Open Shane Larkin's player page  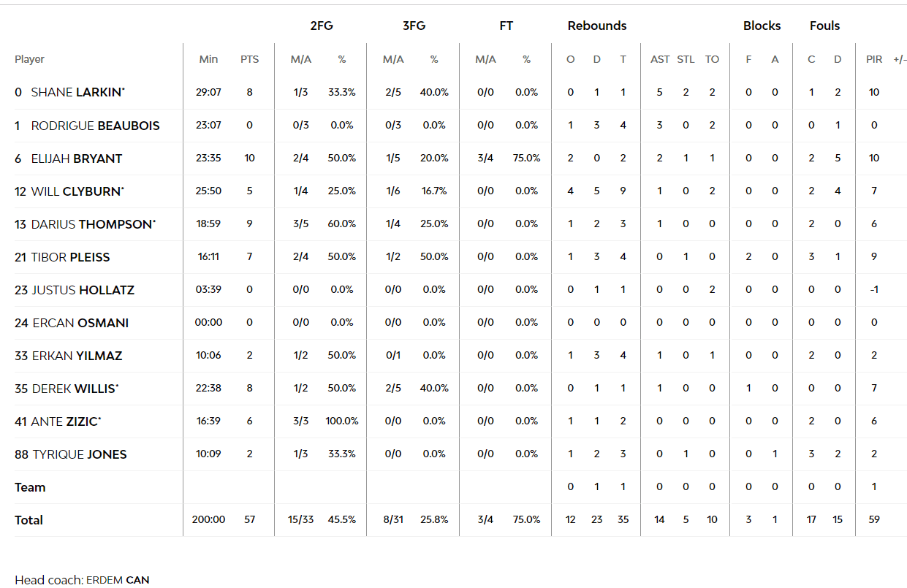77,92
